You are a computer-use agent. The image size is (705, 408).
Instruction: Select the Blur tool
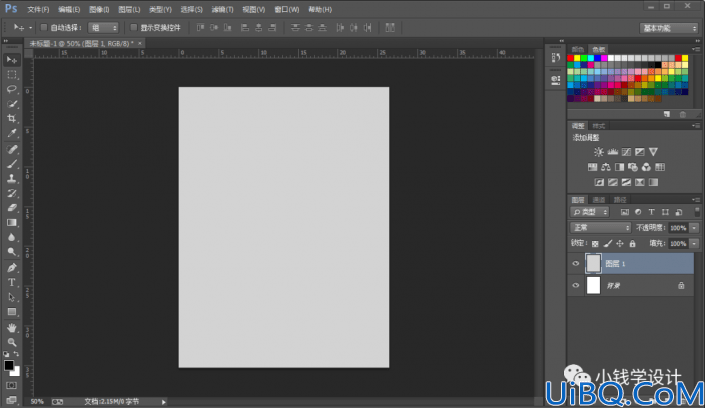point(12,238)
